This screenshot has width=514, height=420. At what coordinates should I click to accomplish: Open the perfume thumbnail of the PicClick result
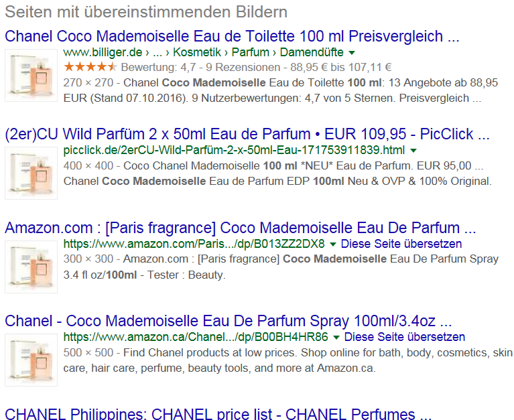coord(31,173)
